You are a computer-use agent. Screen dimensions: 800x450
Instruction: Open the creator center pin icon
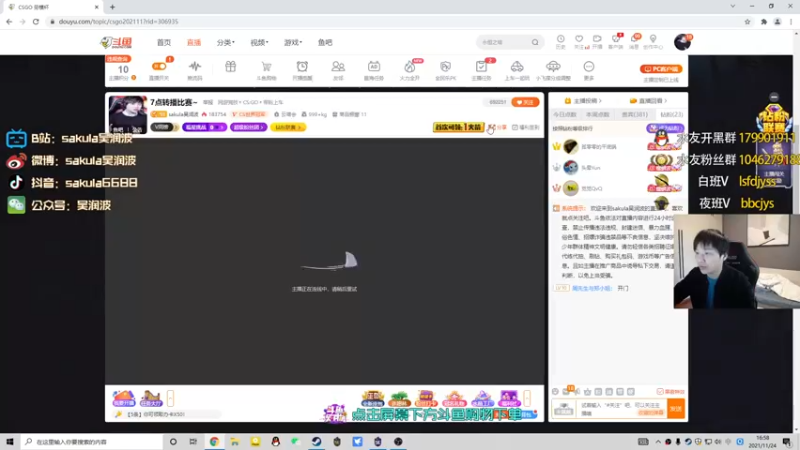[653, 41]
